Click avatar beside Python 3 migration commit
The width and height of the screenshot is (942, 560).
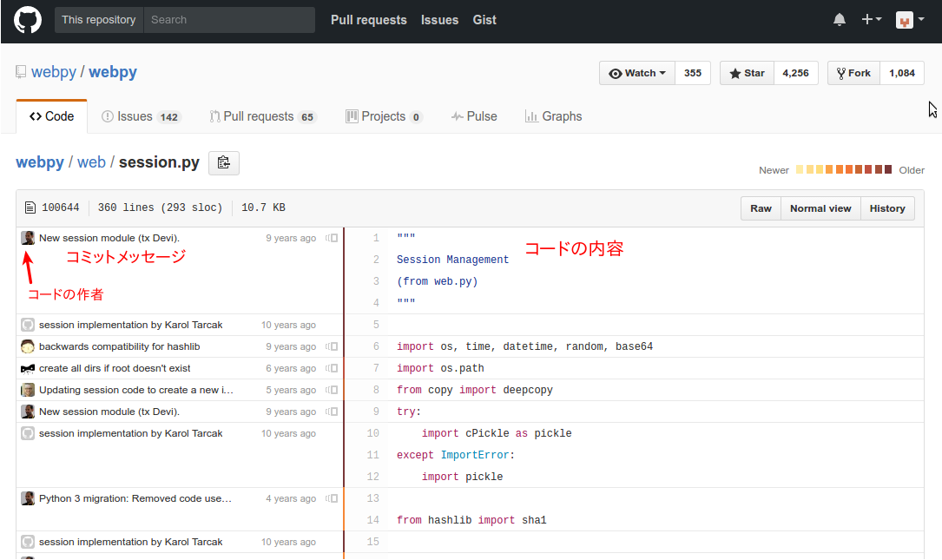coord(28,498)
